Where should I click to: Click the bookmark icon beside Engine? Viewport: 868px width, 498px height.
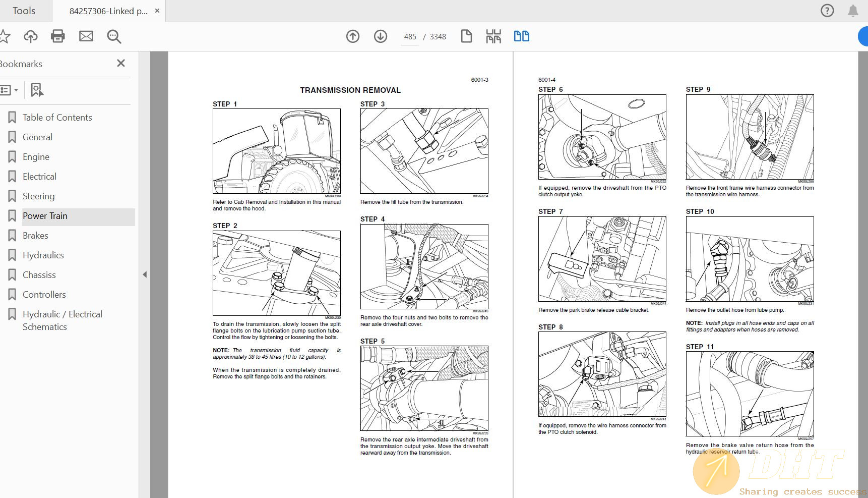click(12, 157)
